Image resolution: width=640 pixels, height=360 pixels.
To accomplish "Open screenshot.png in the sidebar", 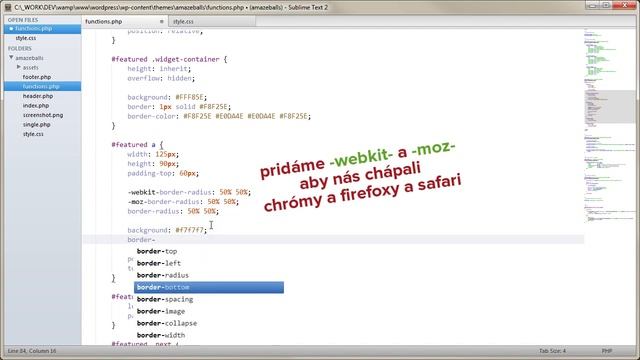I will point(43,115).
